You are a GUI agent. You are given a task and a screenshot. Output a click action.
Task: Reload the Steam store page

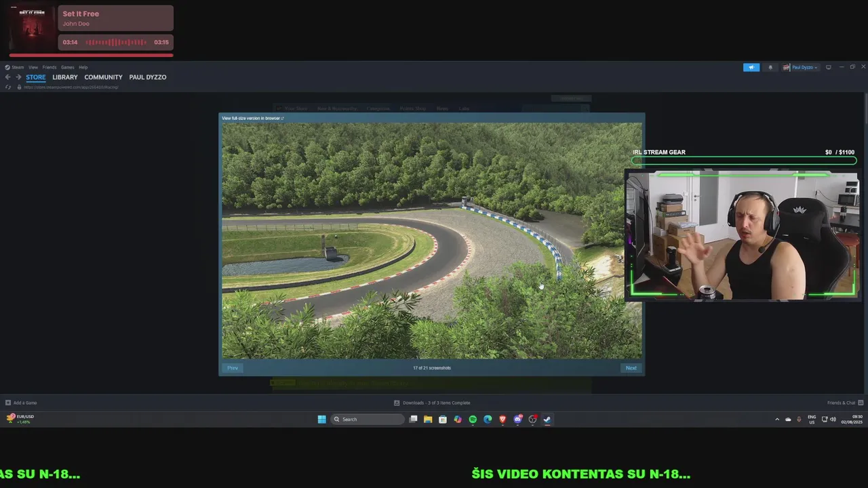point(8,87)
